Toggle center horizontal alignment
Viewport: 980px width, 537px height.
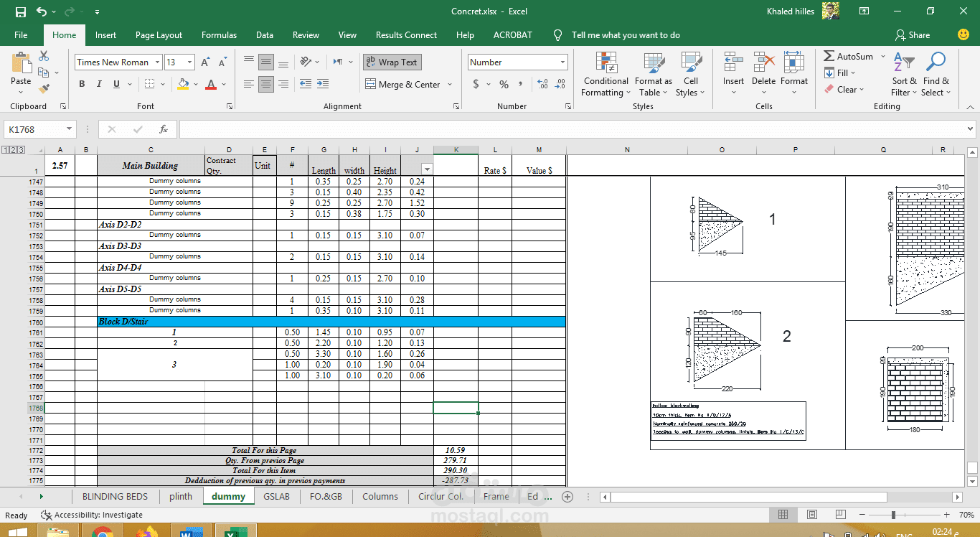(x=266, y=84)
